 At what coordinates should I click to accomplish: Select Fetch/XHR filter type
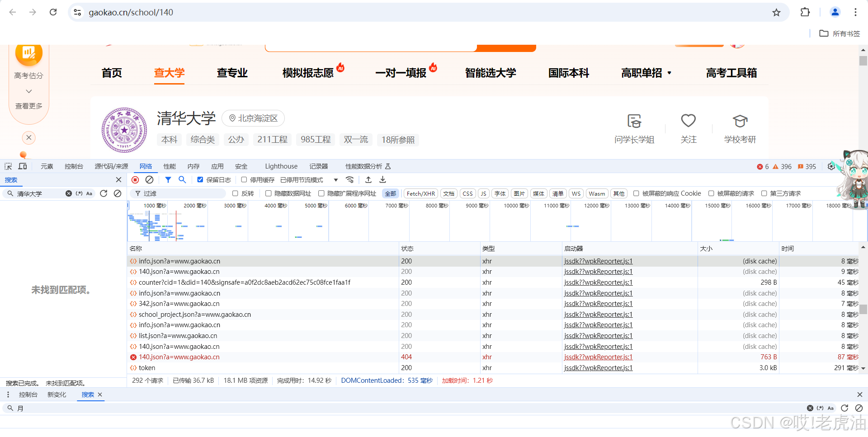click(x=421, y=193)
